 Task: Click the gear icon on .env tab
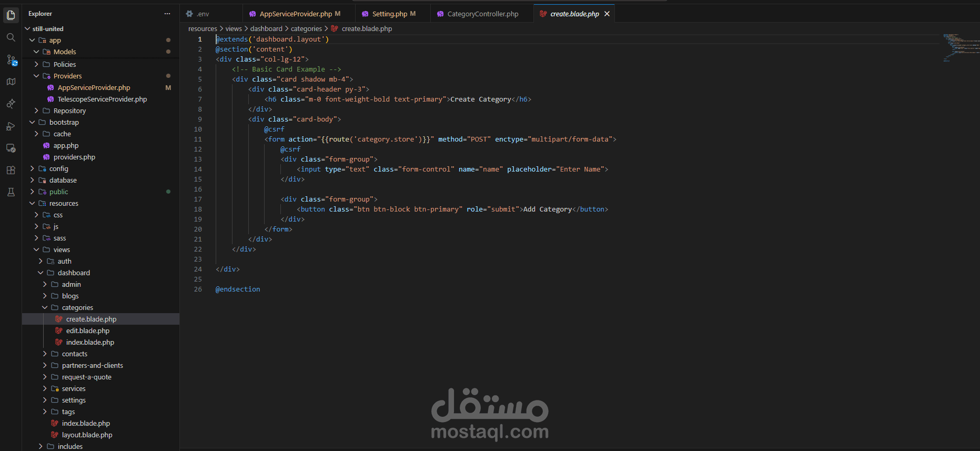tap(189, 14)
